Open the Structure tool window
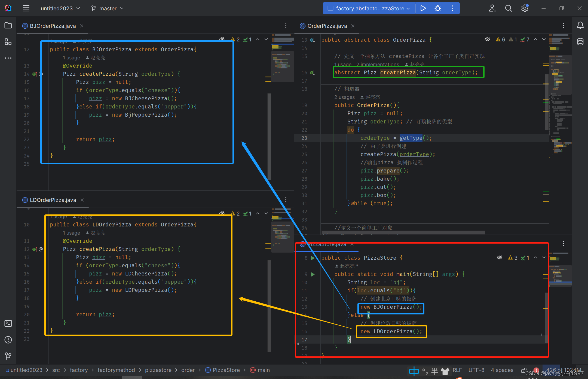Viewport: 588px width, 379px height. point(8,42)
